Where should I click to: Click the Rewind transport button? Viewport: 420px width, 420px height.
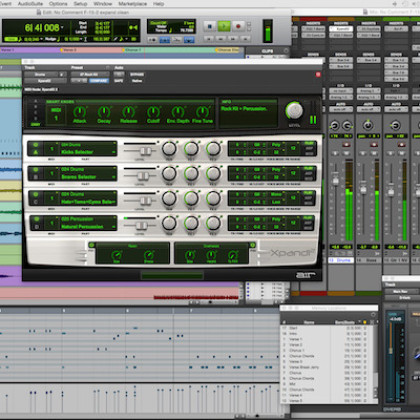221,39
